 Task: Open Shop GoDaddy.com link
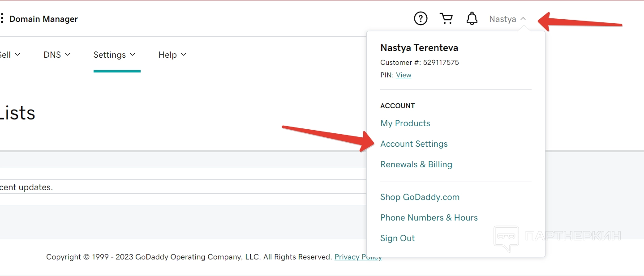click(420, 197)
